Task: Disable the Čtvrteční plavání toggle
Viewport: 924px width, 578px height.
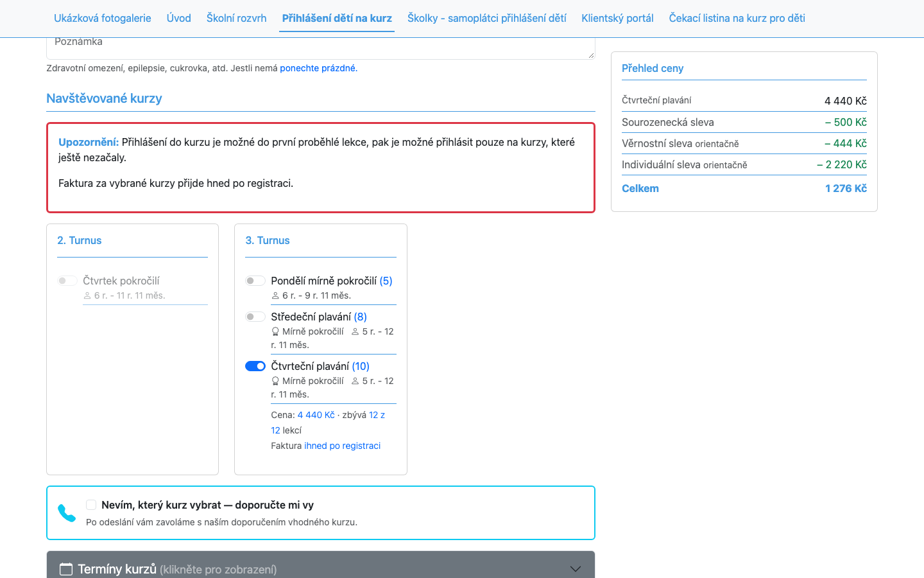Action: pos(255,366)
